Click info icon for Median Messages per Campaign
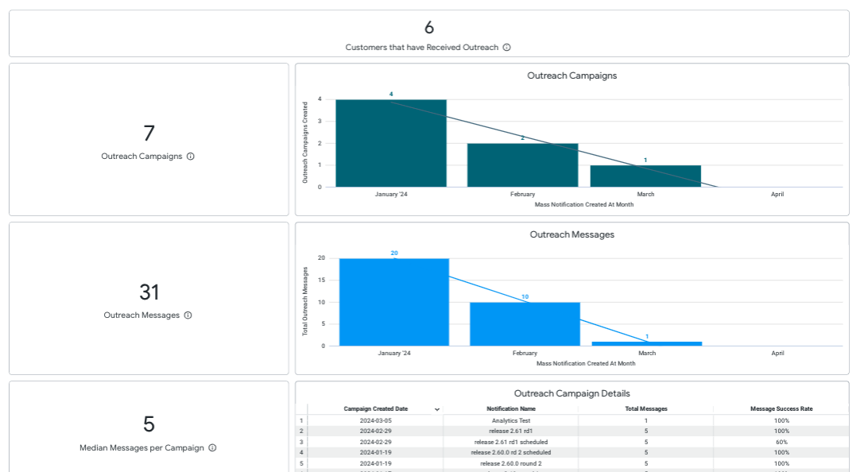Image resolution: width=868 pixels, height=472 pixels. coord(212,448)
